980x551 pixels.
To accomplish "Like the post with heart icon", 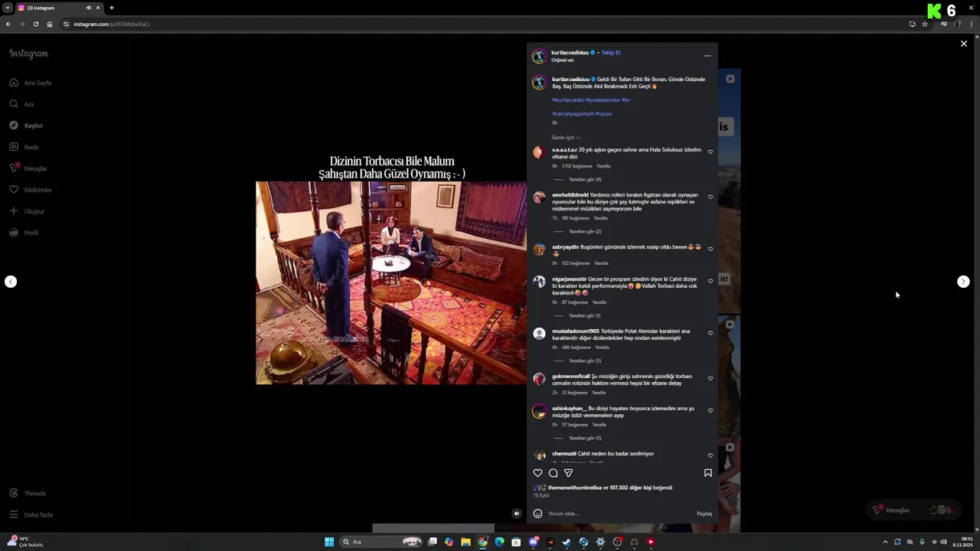I will pyautogui.click(x=537, y=473).
